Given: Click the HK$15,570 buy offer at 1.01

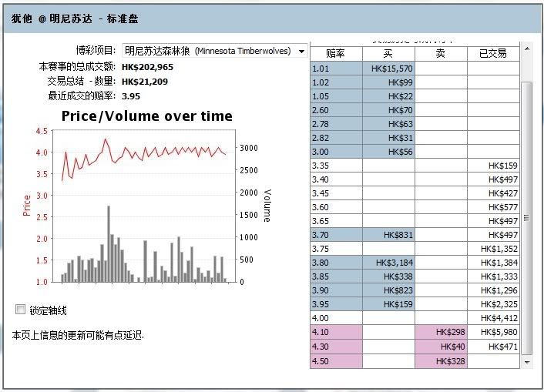Looking at the screenshot, I should (x=388, y=69).
